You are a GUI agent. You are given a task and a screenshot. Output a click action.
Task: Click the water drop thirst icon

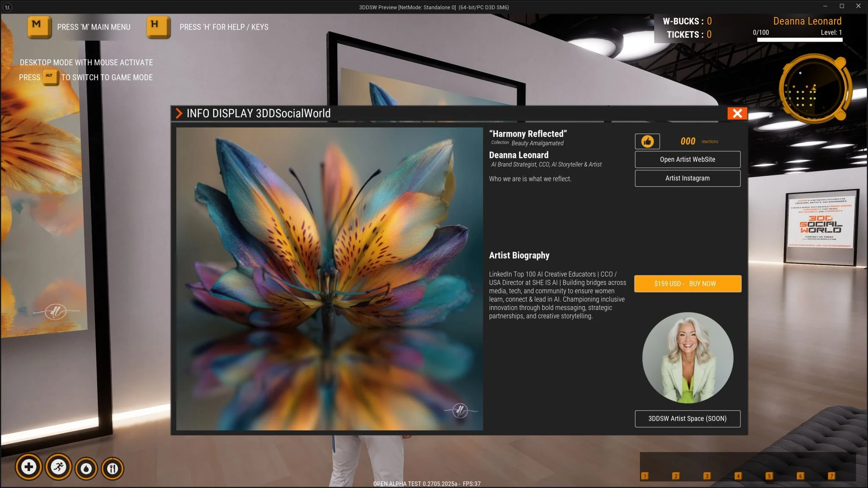[x=86, y=469]
